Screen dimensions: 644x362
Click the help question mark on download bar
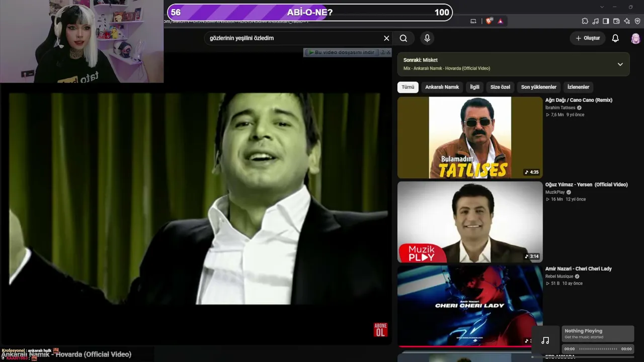[383, 52]
